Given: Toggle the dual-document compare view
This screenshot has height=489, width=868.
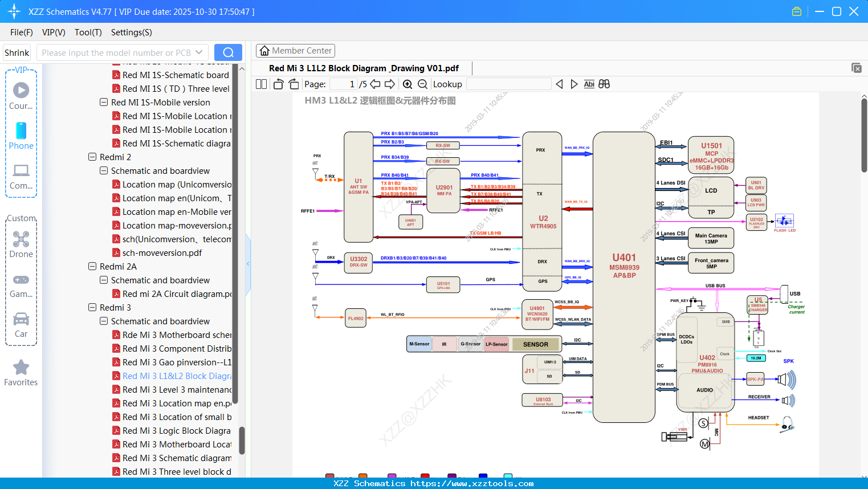Looking at the screenshot, I should pos(604,84).
